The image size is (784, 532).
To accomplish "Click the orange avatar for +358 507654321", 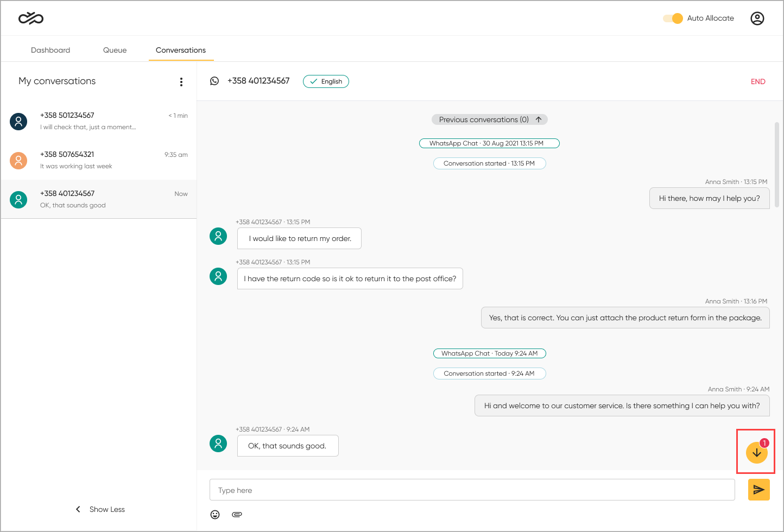I will click(x=18, y=160).
